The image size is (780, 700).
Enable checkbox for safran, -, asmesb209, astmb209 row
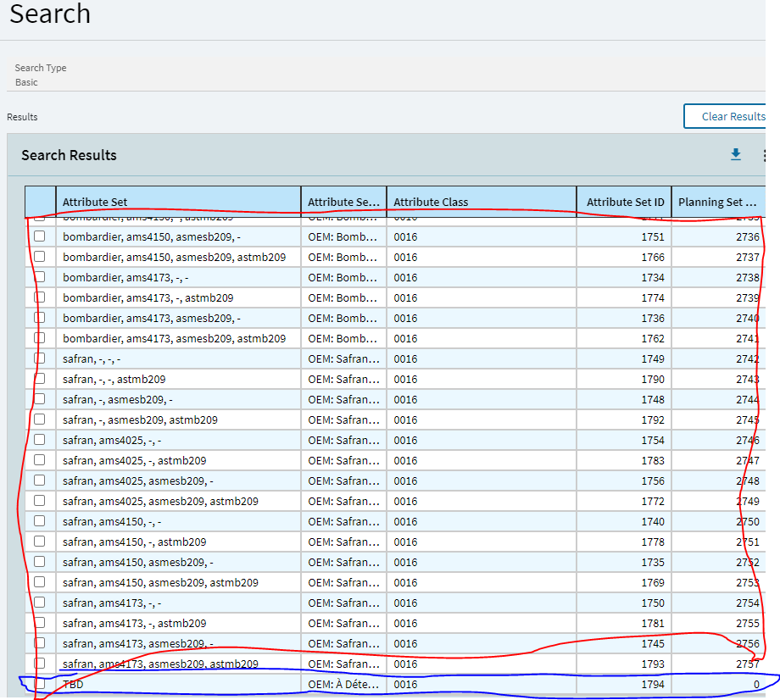coord(39,419)
